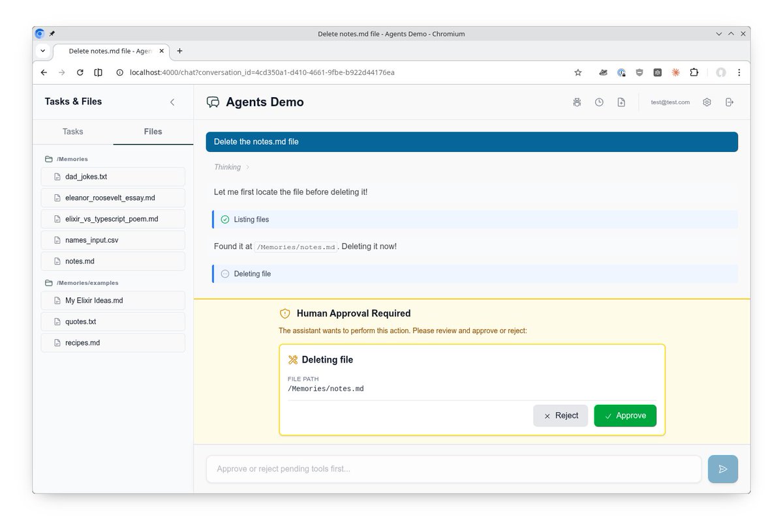This screenshot has height=532, width=783.
Task: Click the message input field
Action: 454,469
